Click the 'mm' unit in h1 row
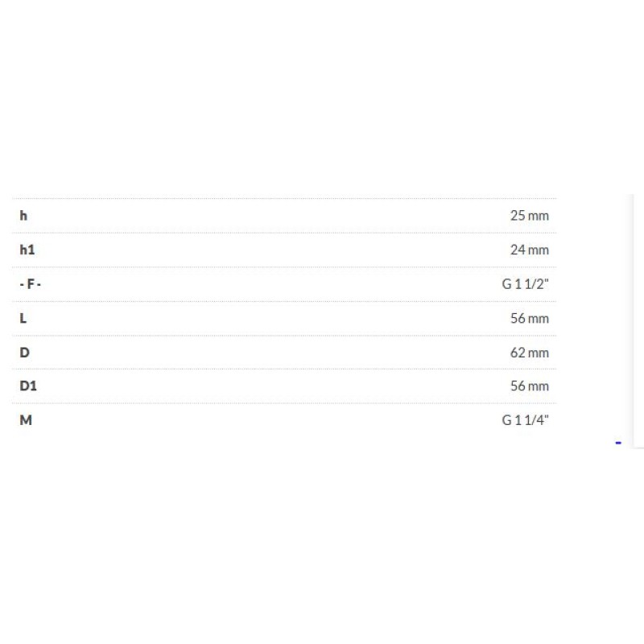Image resolution: width=644 pixels, height=644 pixels. [539, 250]
